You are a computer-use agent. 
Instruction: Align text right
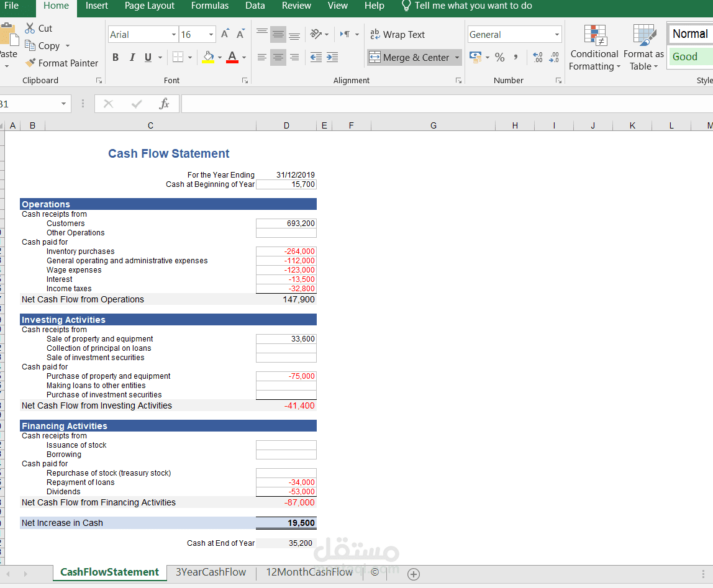pyautogui.click(x=294, y=57)
